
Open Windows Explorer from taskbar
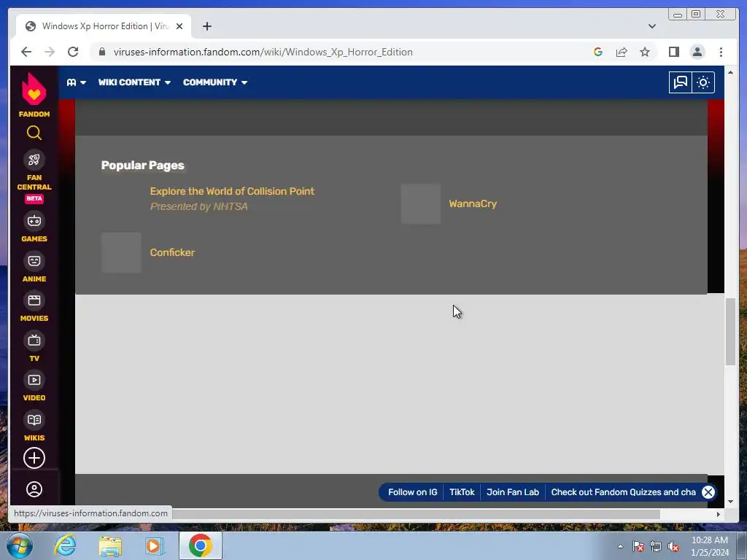pyautogui.click(x=110, y=545)
